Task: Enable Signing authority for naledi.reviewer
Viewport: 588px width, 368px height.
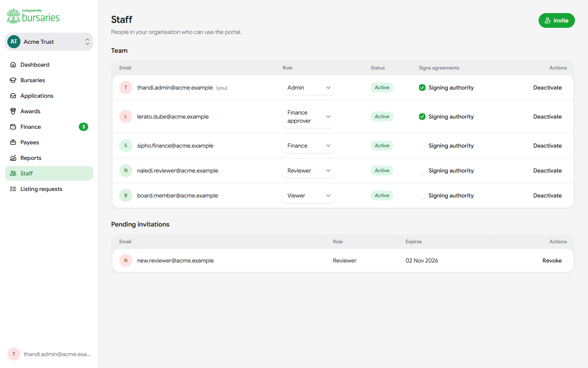Action: [x=422, y=171]
